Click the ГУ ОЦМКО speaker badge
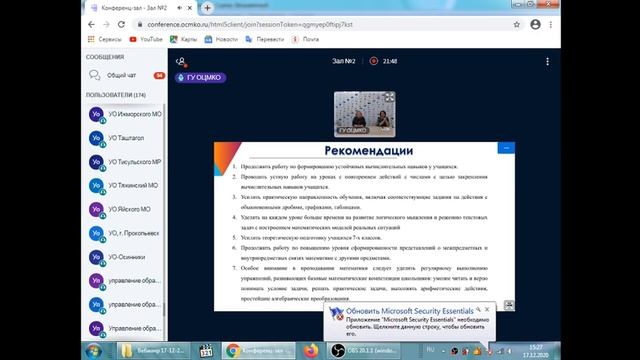The width and height of the screenshot is (640, 360). coord(200,78)
